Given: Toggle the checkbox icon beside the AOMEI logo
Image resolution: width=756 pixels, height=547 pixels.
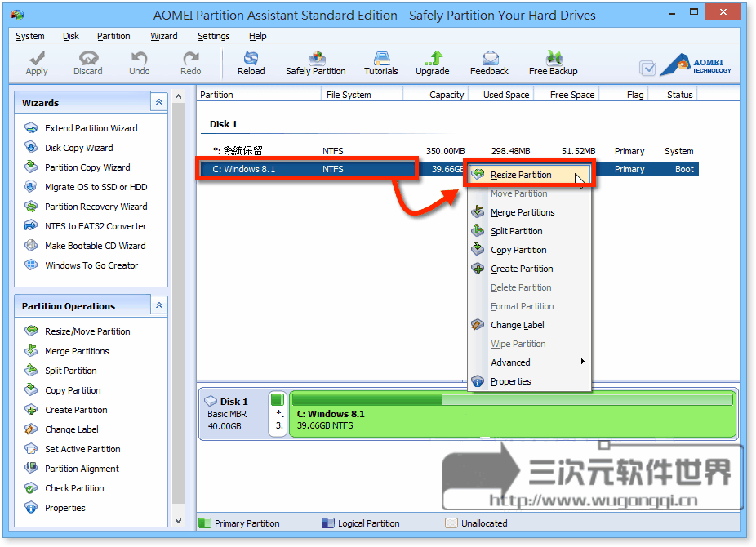Looking at the screenshot, I should pos(647,68).
